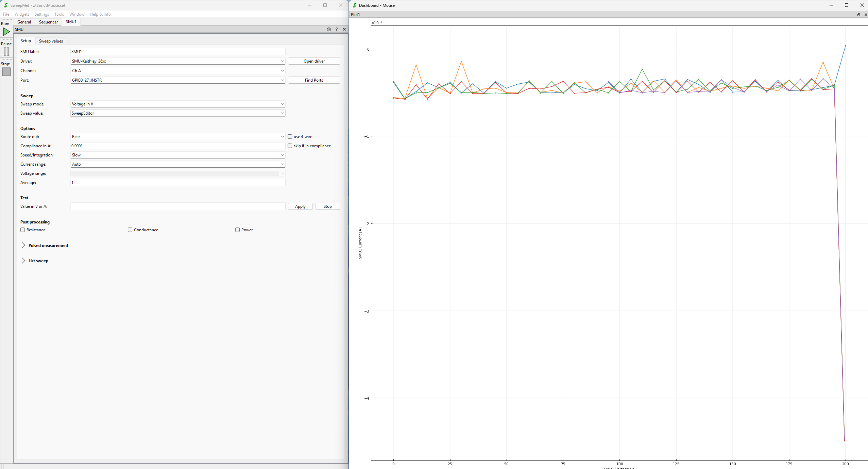Check skip if in compliance
Image resolution: width=868 pixels, height=469 pixels.
[290, 146]
